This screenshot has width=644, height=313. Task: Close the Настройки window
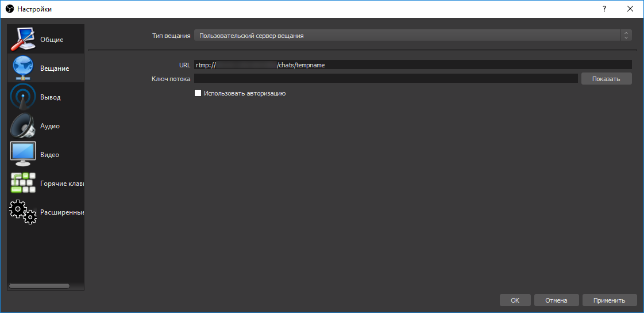tap(630, 9)
